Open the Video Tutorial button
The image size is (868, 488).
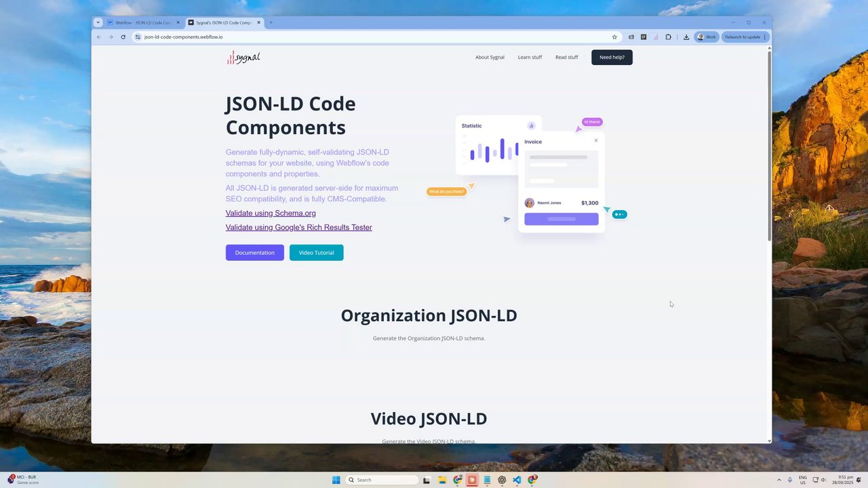click(316, 252)
